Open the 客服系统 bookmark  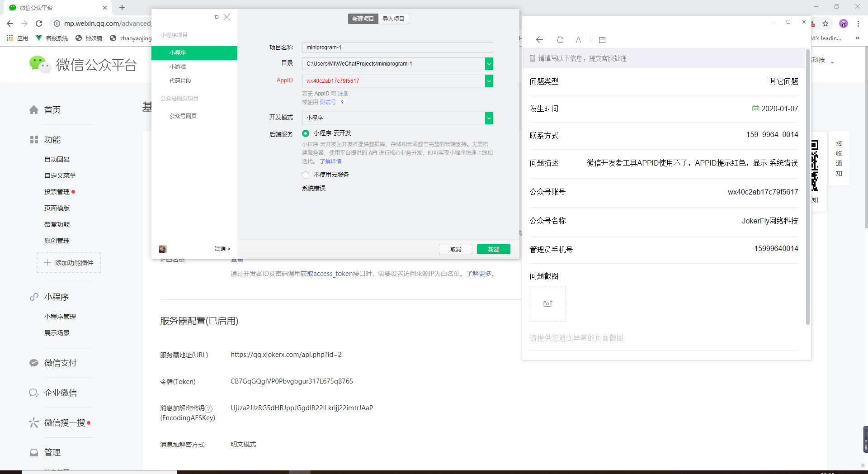click(52, 38)
